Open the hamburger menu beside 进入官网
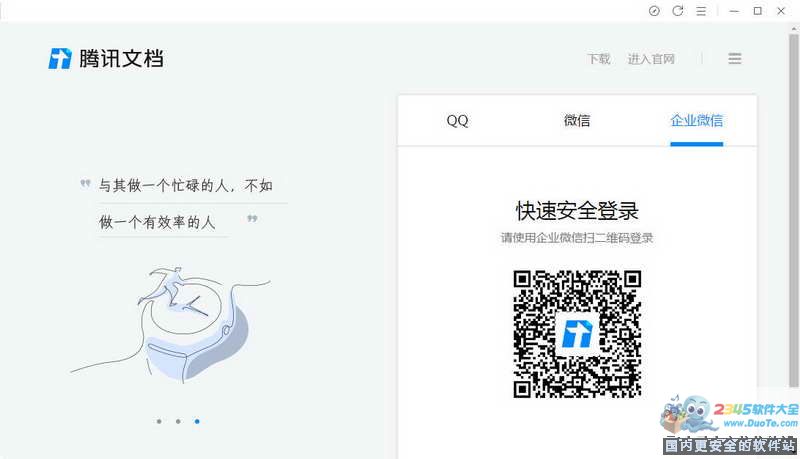Image resolution: width=800 pixels, height=459 pixels. click(x=735, y=59)
